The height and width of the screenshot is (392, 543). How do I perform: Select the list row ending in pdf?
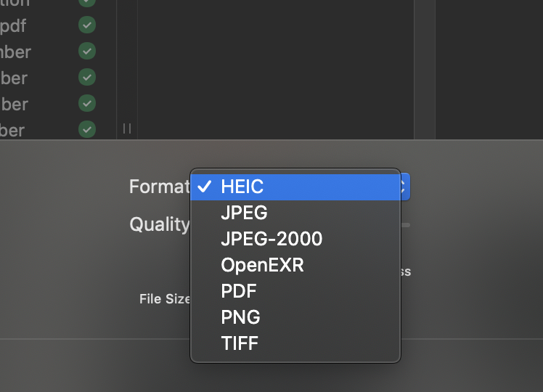click(x=15, y=25)
